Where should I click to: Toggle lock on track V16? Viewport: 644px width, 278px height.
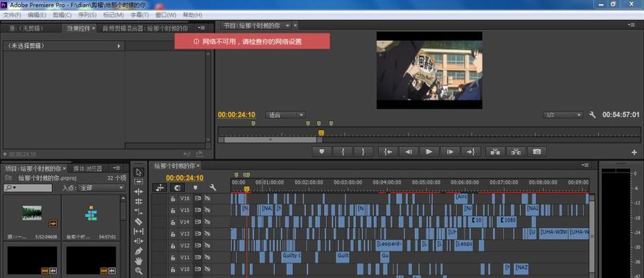tap(173, 198)
